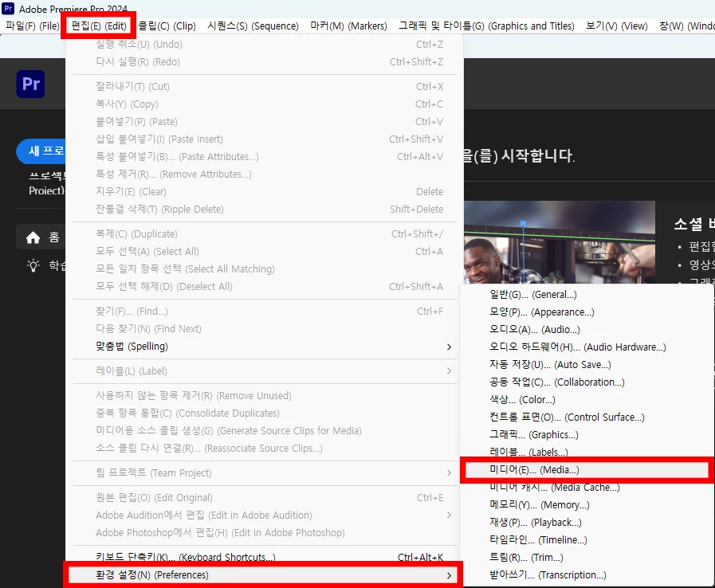Click the home icon in the sidebar
Screen dimensions: 715x588
point(33,237)
